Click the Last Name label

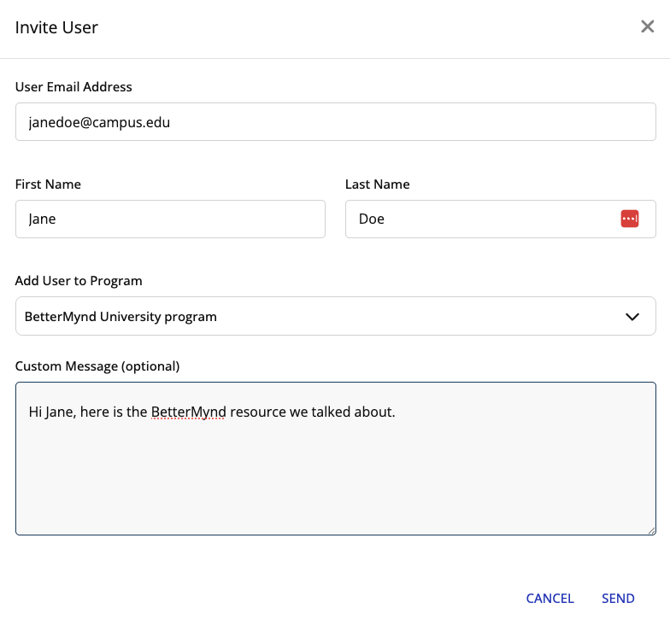coord(377,184)
